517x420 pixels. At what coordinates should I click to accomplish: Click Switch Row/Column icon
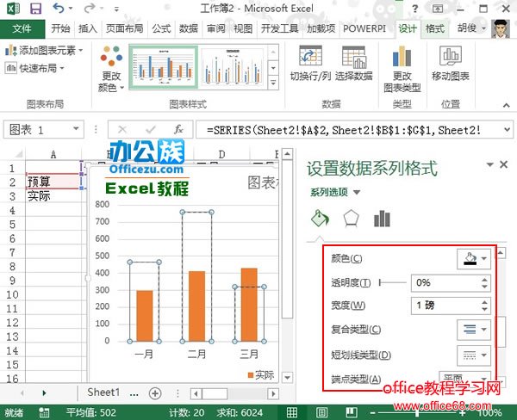coord(310,56)
